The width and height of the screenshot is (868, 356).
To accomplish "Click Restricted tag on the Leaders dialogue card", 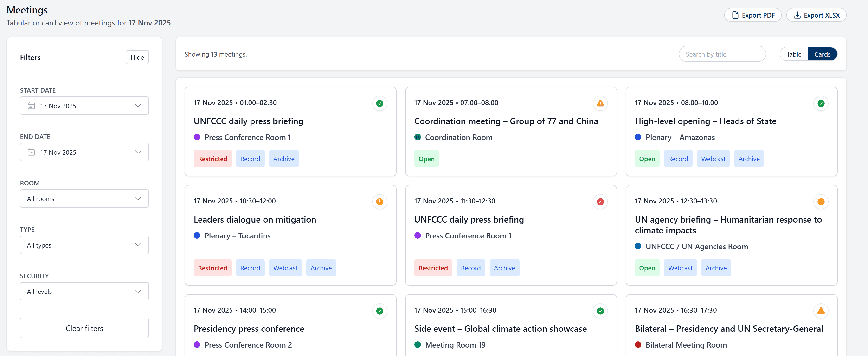I will point(213,268).
